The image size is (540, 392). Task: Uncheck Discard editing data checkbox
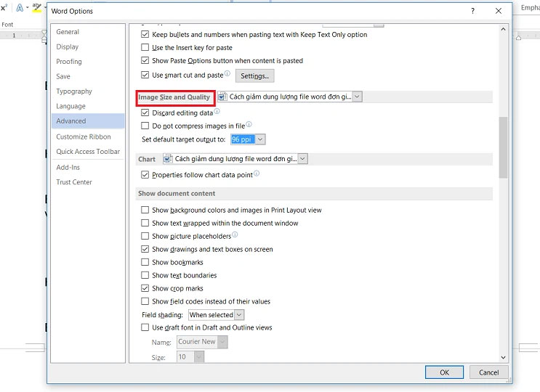click(145, 113)
